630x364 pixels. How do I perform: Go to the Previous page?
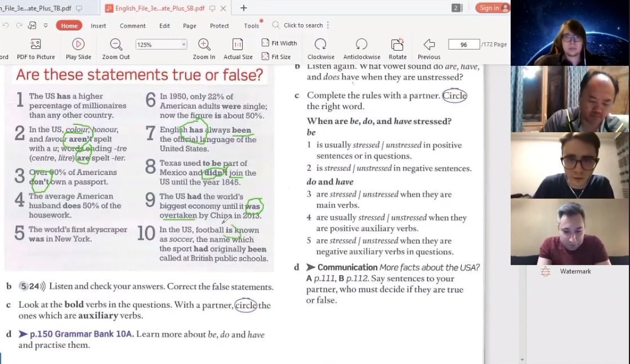(429, 44)
